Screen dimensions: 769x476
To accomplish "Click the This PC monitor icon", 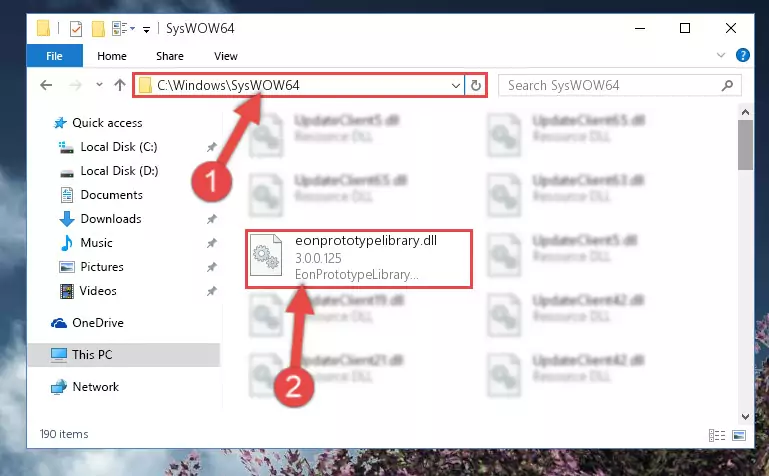I will pyautogui.click(x=59, y=355).
